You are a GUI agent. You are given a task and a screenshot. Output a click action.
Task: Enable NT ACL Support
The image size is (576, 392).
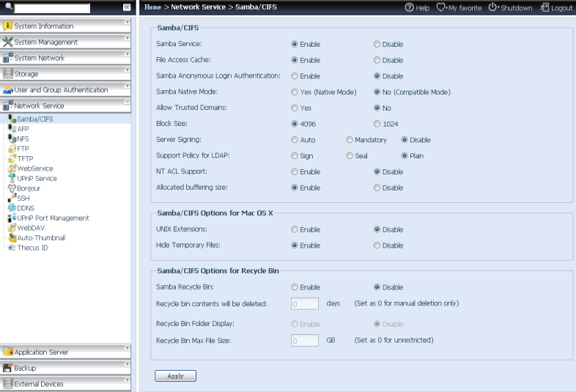295,171
